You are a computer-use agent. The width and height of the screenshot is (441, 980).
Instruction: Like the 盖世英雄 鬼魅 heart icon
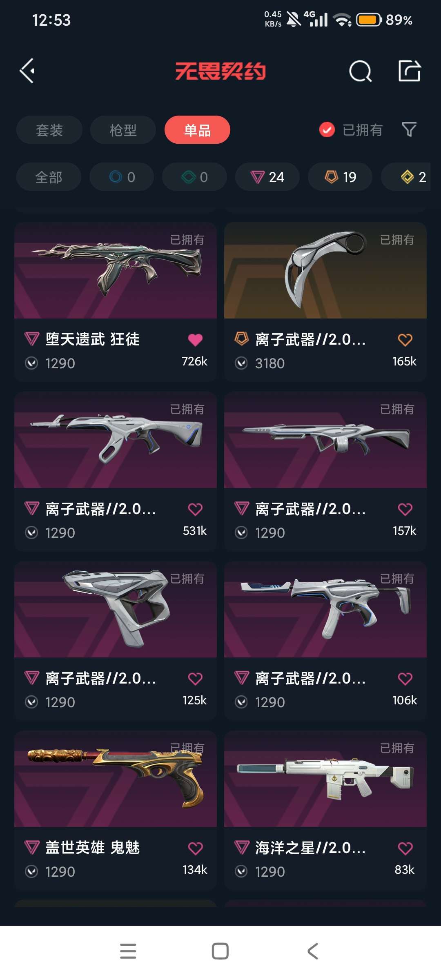coord(195,848)
